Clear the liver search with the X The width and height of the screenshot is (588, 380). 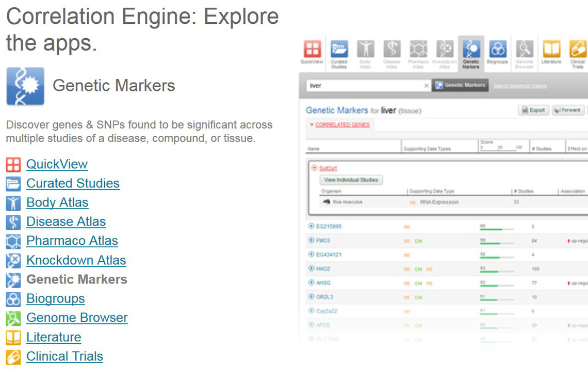click(426, 86)
